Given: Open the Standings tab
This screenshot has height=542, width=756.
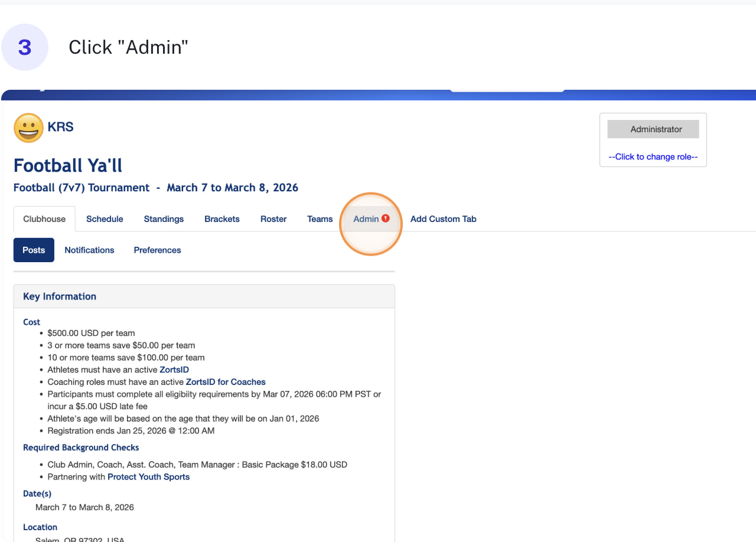Looking at the screenshot, I should [x=164, y=218].
